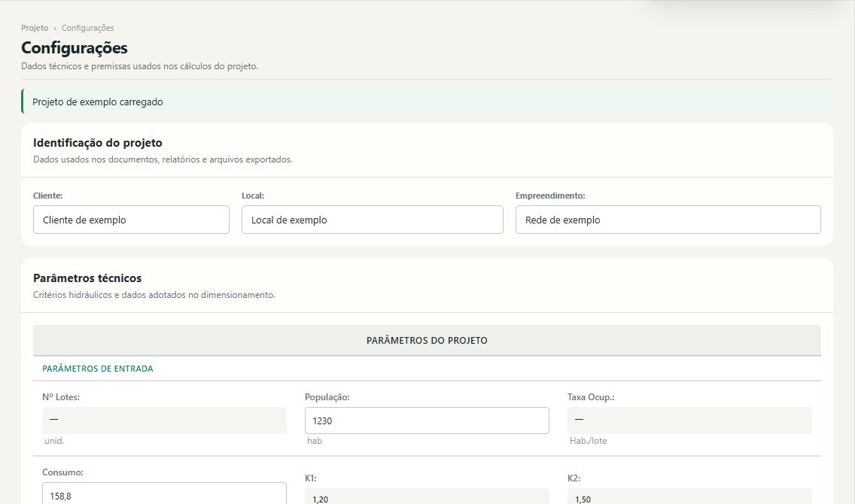Edit the Empreendimento input field
This screenshot has height=504, width=855.
(668, 220)
